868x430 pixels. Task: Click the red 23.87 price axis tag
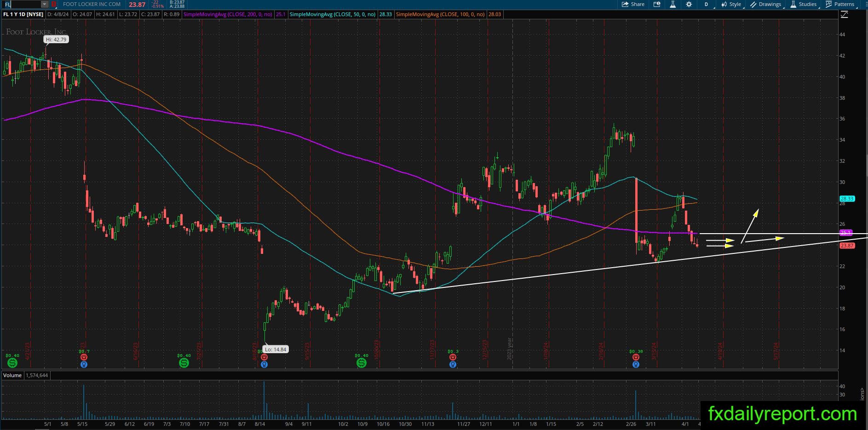[847, 246]
